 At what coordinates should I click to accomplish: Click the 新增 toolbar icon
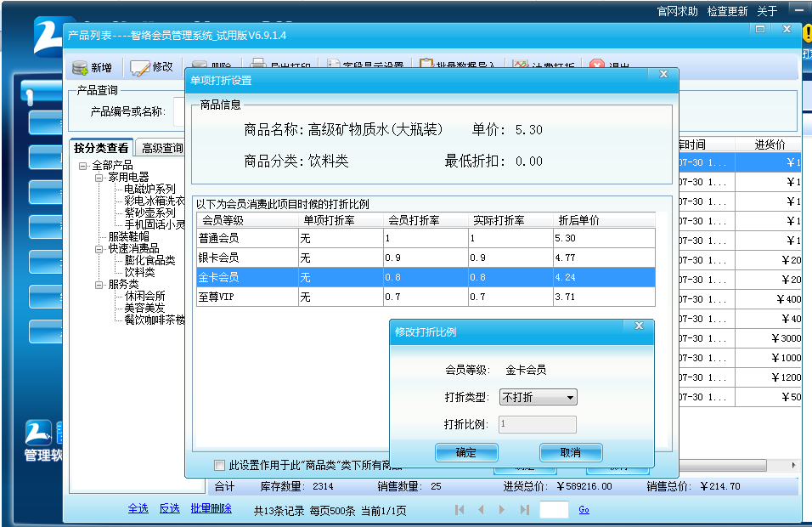[80, 67]
